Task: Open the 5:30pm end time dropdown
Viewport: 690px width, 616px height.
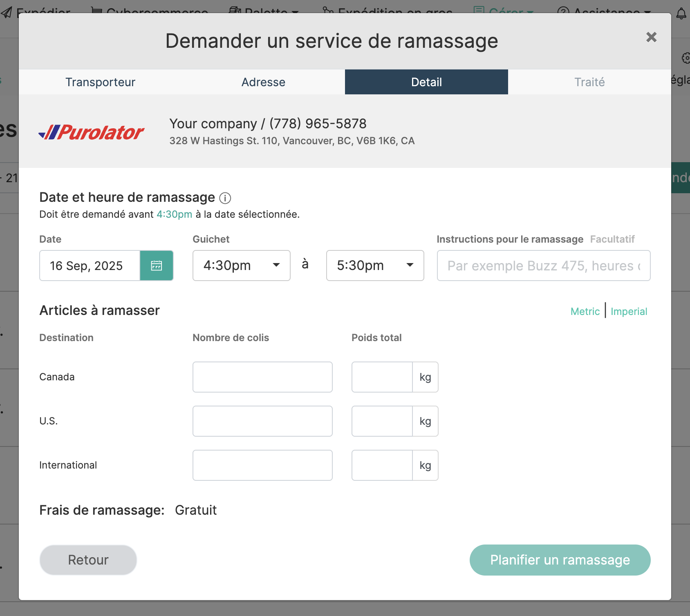Action: (375, 266)
